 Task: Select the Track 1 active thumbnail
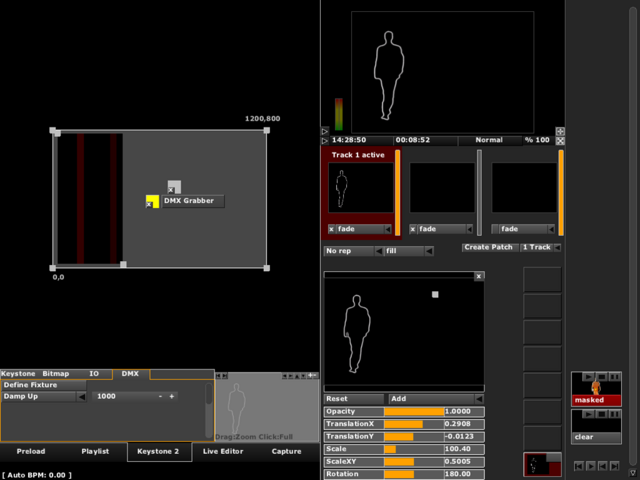point(359,187)
